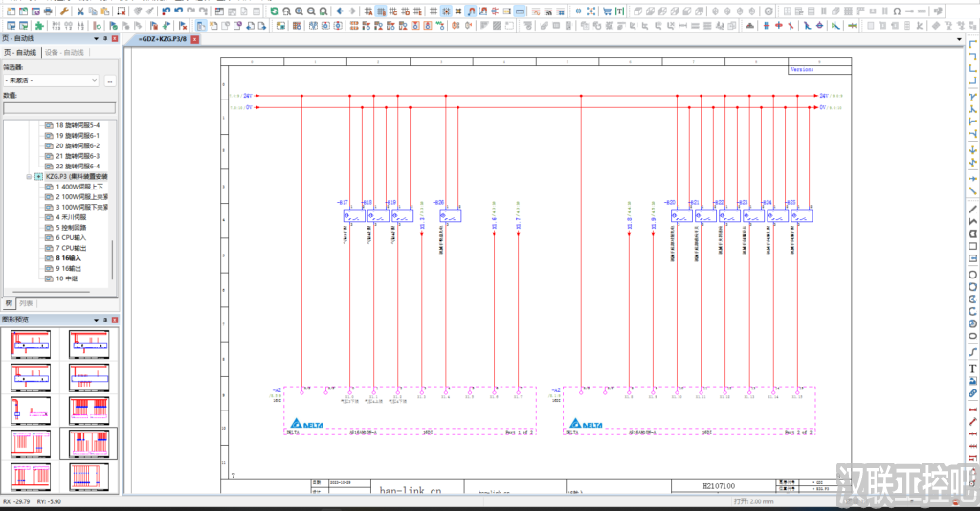The image size is (980, 511).
Task: Open page '1 400W伺服上下' in the tree
Action: pos(79,187)
